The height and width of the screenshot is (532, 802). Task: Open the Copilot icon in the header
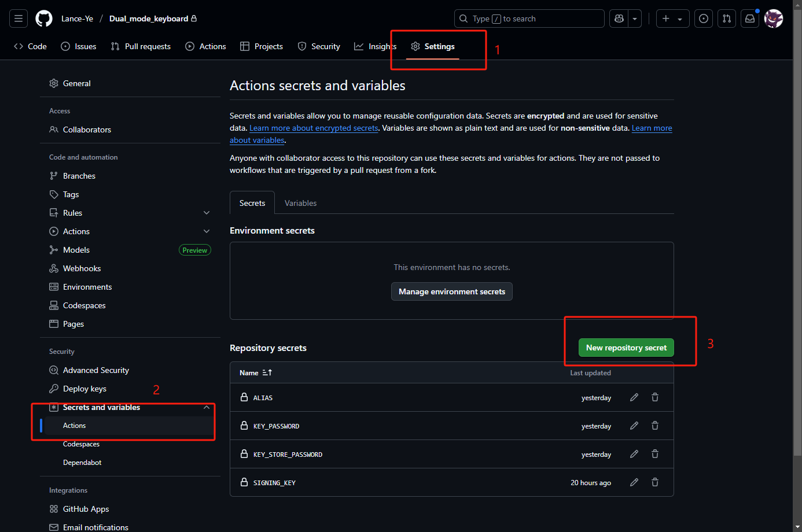619,18
